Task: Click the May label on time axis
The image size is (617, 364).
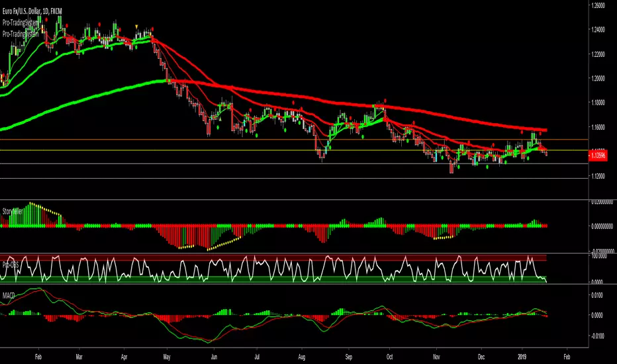Action: pos(167,357)
